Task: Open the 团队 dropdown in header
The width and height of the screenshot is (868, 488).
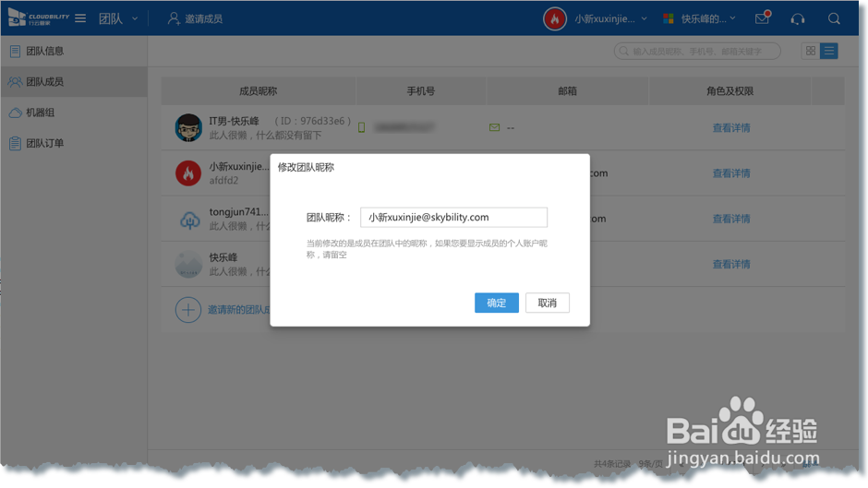Action: click(x=118, y=18)
